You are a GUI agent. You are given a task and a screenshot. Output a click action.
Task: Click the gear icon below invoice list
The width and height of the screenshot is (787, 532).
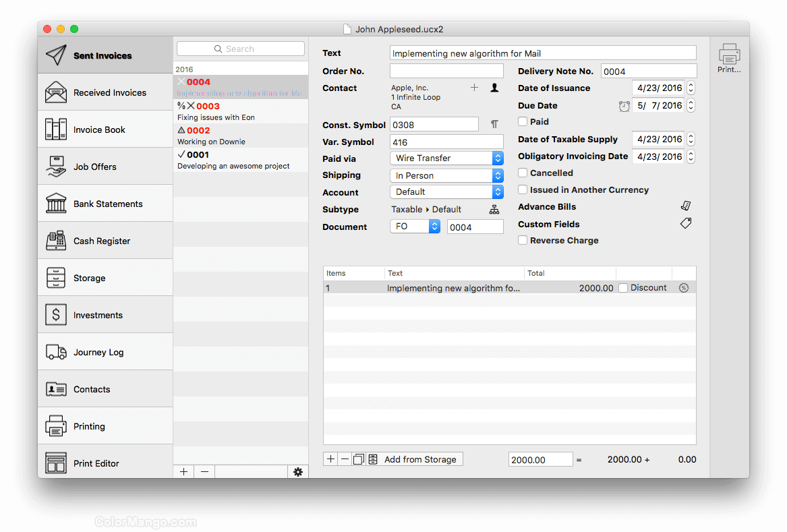pyautogui.click(x=298, y=472)
